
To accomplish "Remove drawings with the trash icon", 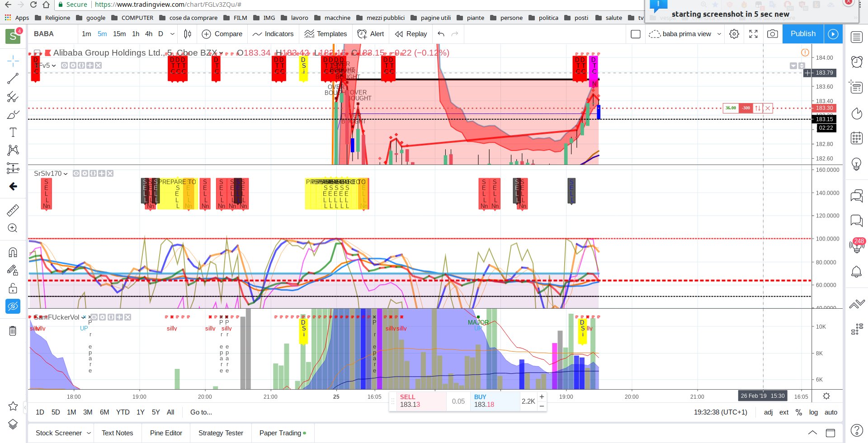I will tap(13, 331).
